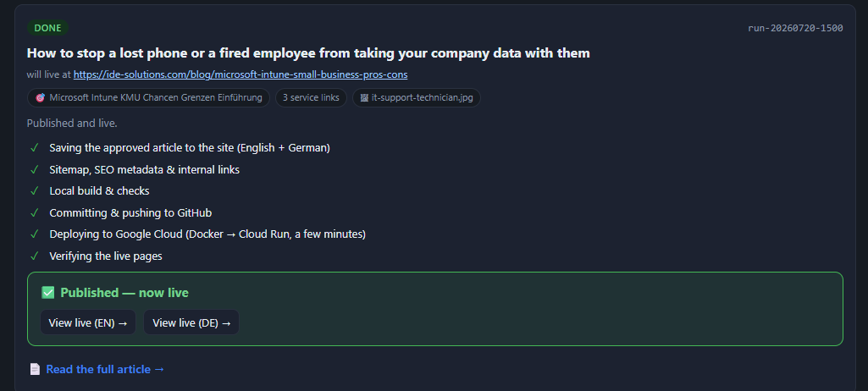This screenshot has height=391, width=868.
Task: Click the it-support-technician.jpg chip
Action: point(417,98)
